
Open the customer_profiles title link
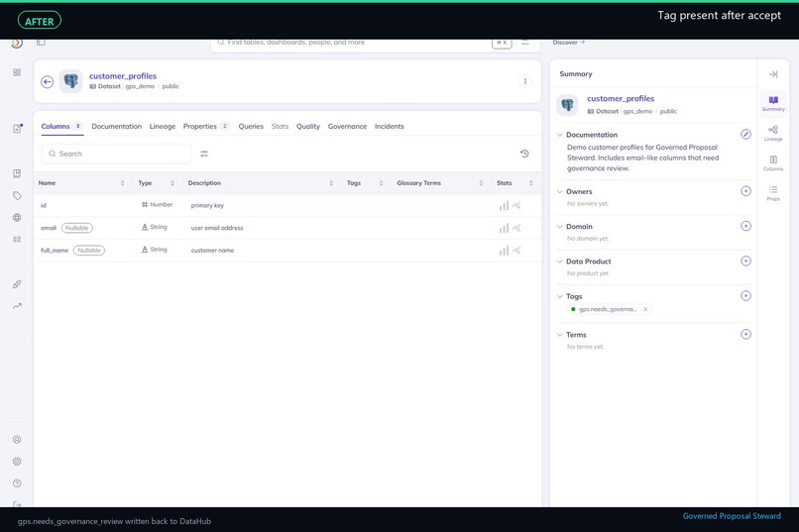123,76
